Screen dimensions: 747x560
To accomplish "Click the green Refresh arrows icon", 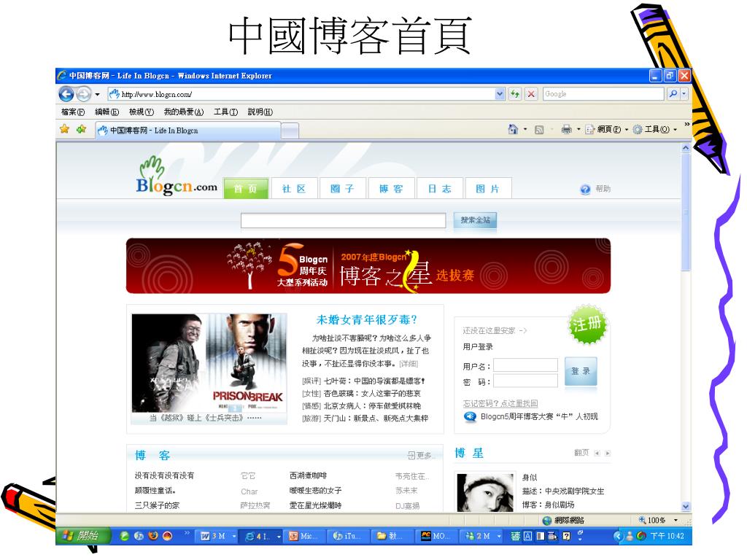I will (x=515, y=94).
